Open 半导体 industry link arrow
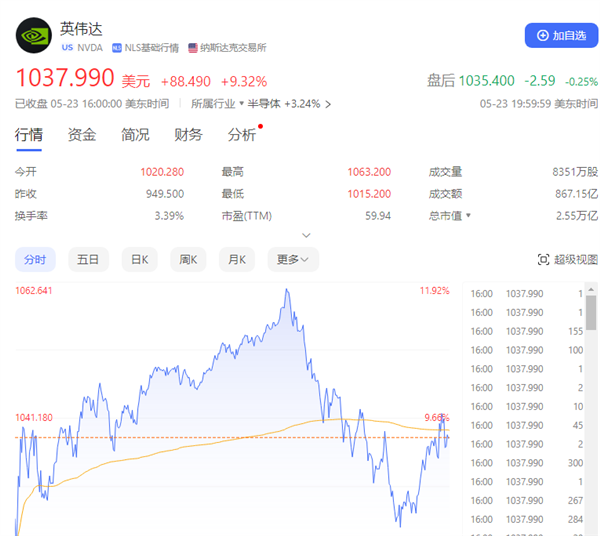Screen dimensions: 600x536 [328, 104]
